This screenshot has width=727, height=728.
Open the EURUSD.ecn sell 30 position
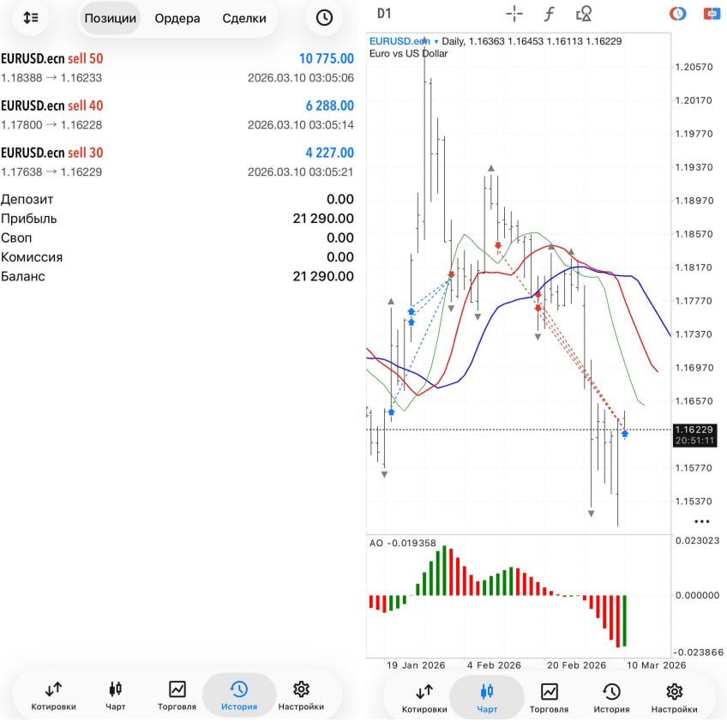click(x=177, y=161)
